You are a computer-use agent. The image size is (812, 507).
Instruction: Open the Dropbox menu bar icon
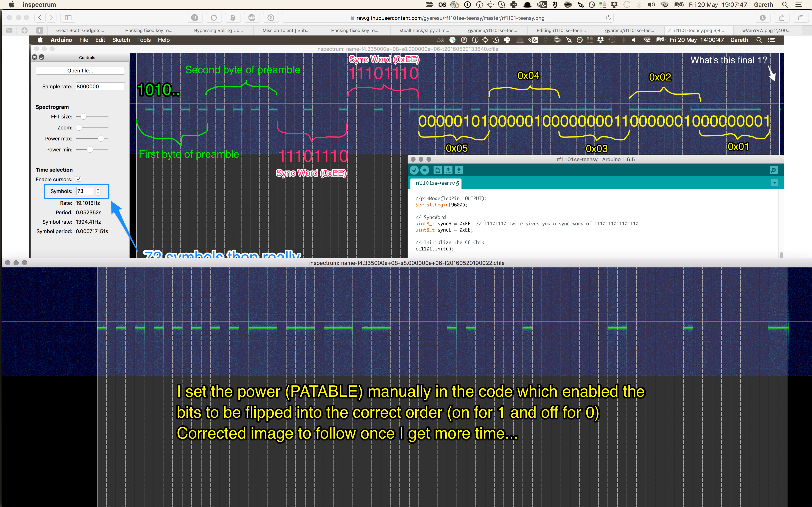[614, 5]
